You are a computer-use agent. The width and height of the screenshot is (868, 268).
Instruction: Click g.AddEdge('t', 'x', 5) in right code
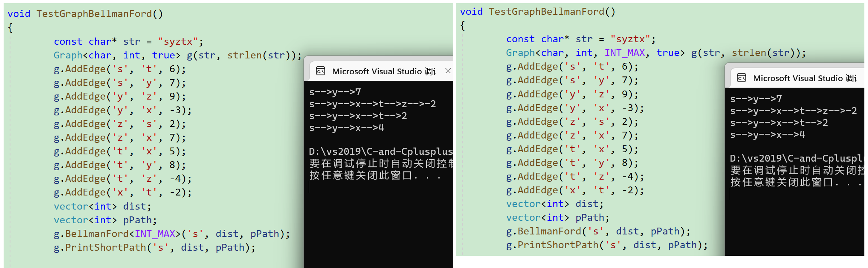(572, 149)
